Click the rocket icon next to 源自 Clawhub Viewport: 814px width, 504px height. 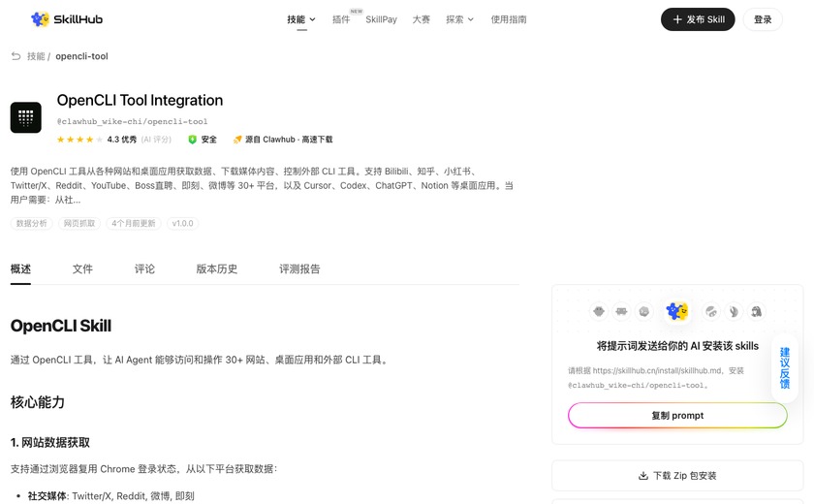237,140
